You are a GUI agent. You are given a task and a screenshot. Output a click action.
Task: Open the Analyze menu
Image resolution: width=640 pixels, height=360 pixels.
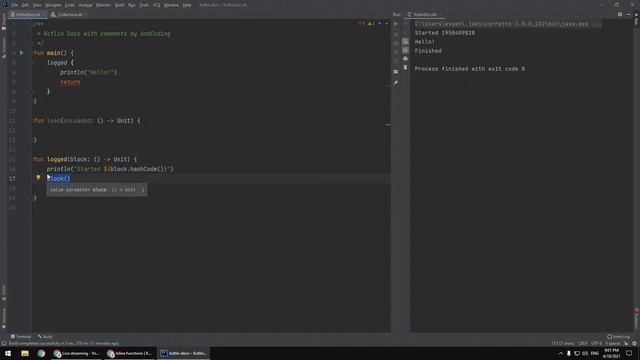[x=85, y=5]
